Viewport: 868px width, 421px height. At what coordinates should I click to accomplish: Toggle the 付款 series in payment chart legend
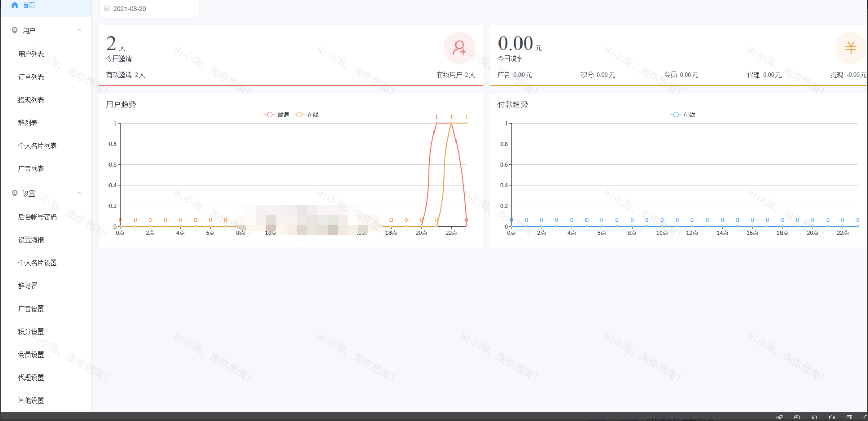[683, 115]
